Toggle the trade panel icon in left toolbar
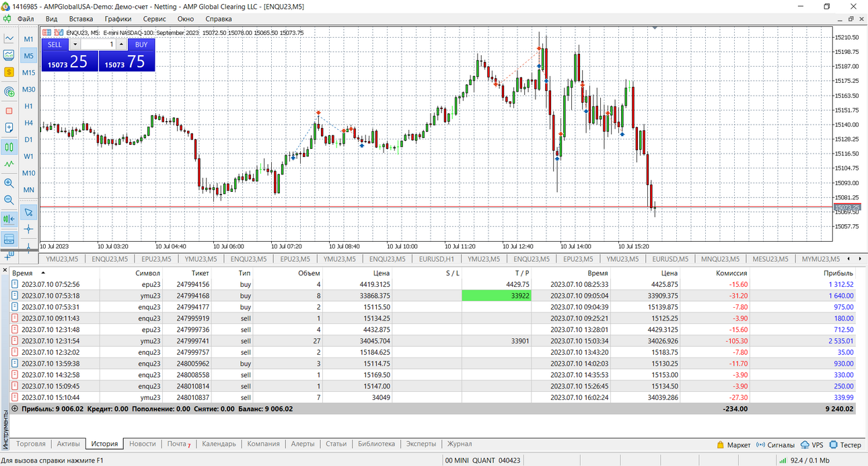The width and height of the screenshot is (868, 466). pos(9,238)
